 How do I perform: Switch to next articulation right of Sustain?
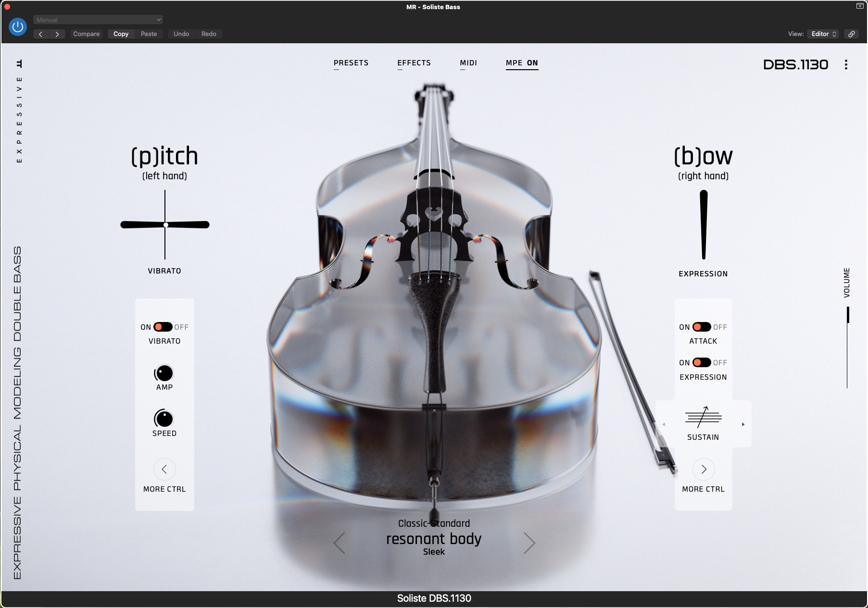tap(743, 424)
